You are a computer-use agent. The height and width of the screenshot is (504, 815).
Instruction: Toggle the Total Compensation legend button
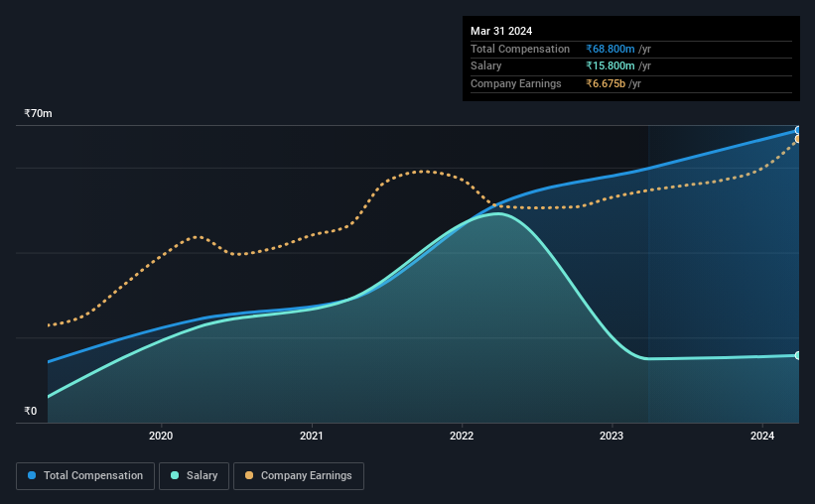point(85,476)
